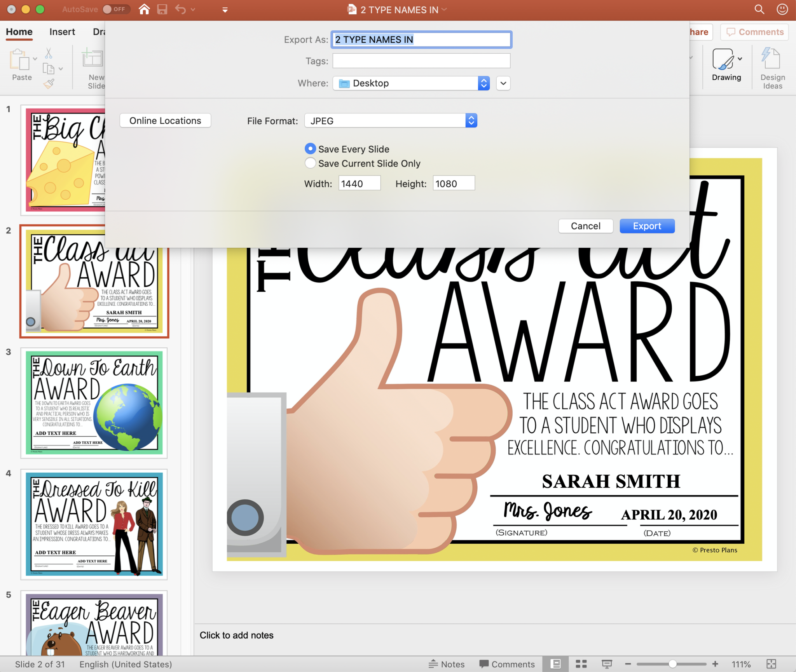Click the Online Locations button
This screenshot has width=796, height=672.
click(x=165, y=120)
